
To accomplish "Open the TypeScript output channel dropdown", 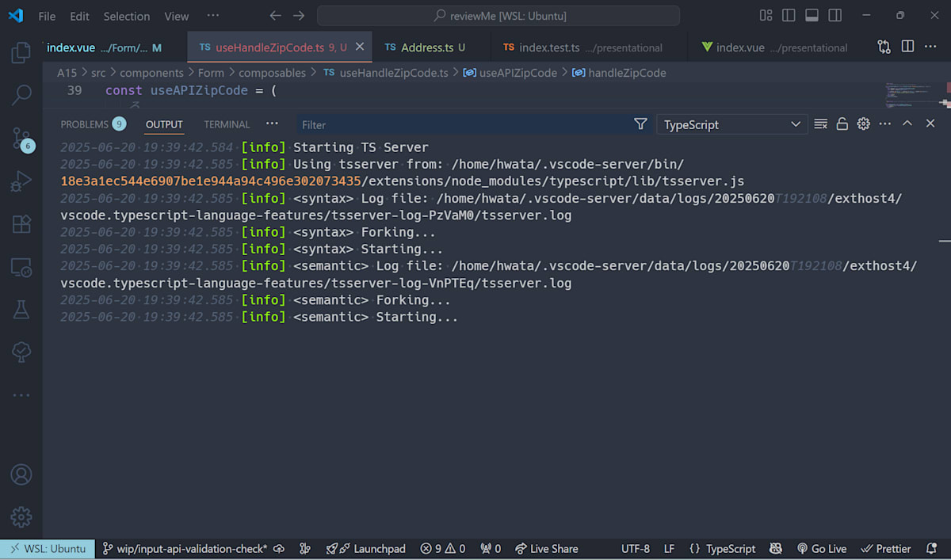I will point(732,124).
